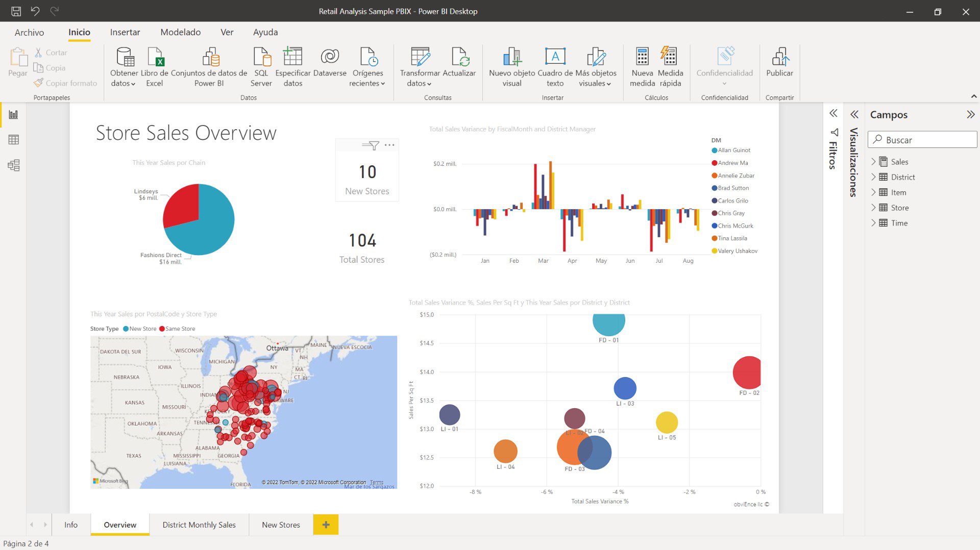The height and width of the screenshot is (550, 980).
Task: Select Valery Ushakov legend swatch
Action: (715, 251)
